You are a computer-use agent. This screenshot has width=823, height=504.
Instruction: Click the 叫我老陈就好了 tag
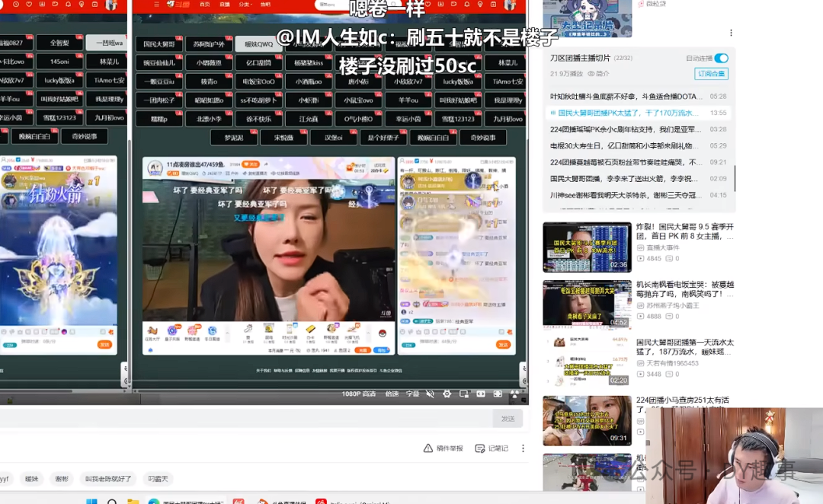108,479
